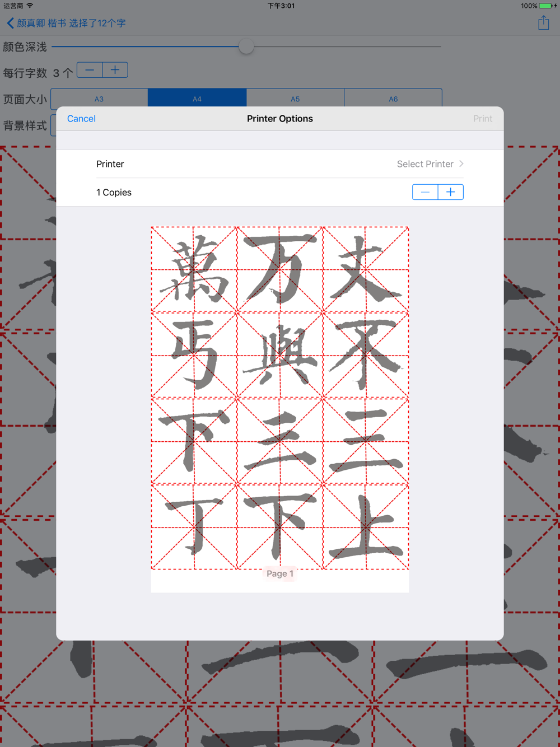
Task: Click the Printer Options dialog title
Action: [x=280, y=119]
